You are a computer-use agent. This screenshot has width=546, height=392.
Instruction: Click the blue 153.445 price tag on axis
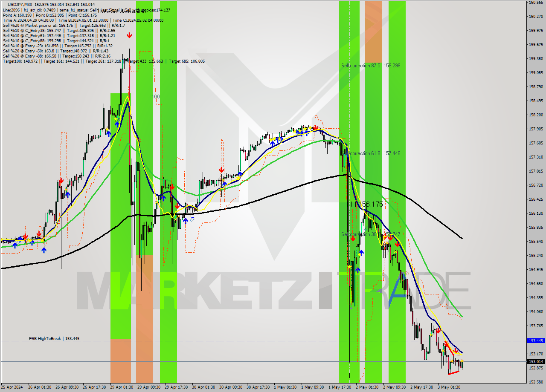[x=535, y=341]
